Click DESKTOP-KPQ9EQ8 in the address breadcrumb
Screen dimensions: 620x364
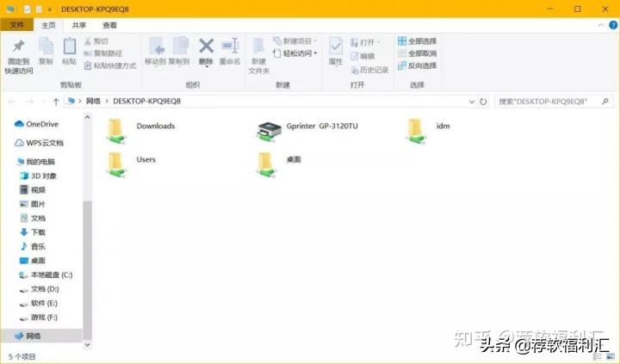pos(146,102)
